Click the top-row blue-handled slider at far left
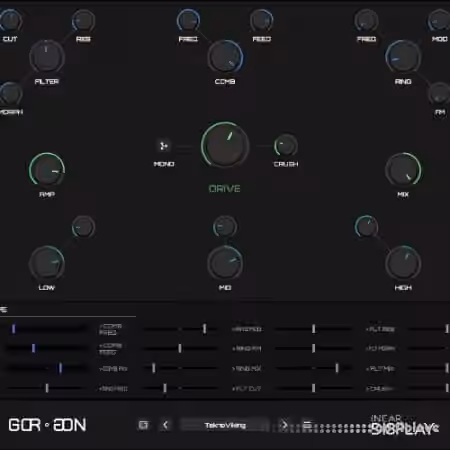The image size is (450, 450). tap(45, 329)
